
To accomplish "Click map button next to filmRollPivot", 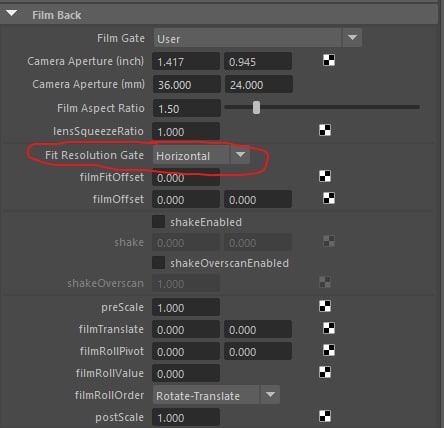I will click(329, 350).
